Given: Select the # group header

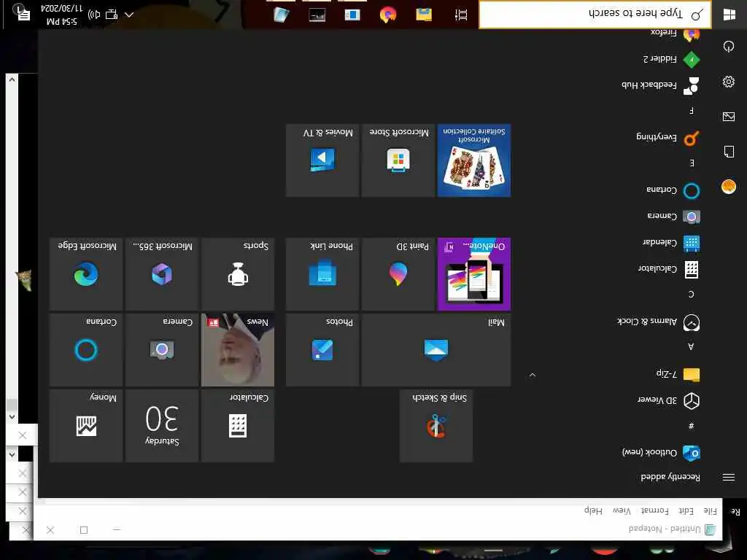Looking at the screenshot, I should (x=691, y=426).
